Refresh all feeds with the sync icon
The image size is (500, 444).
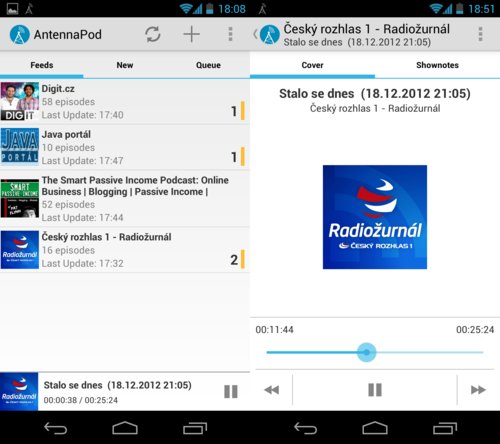[153, 34]
